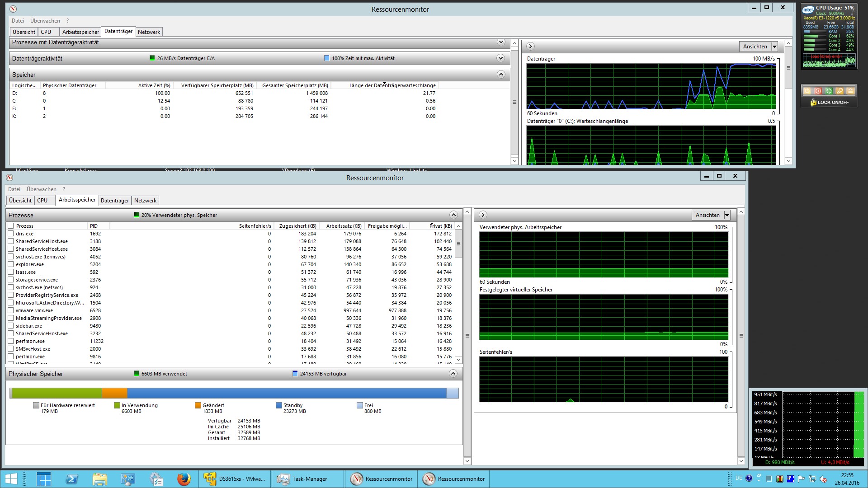Open Firefox from the taskbar
This screenshot has height=488, width=868.
[x=184, y=479]
